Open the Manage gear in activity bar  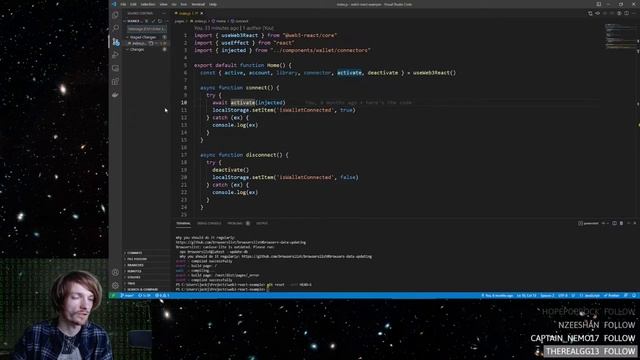click(116, 285)
